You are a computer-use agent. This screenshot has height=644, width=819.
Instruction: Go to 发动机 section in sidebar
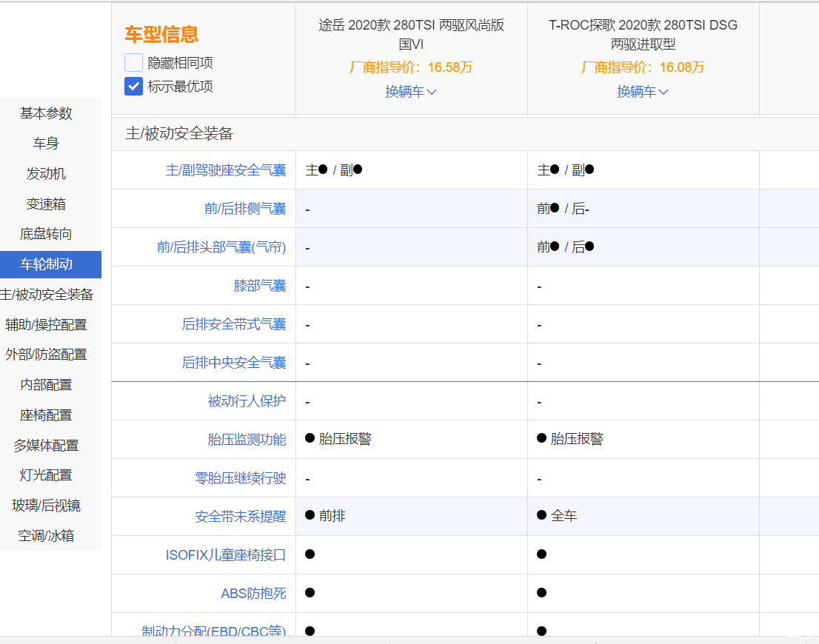(46, 174)
